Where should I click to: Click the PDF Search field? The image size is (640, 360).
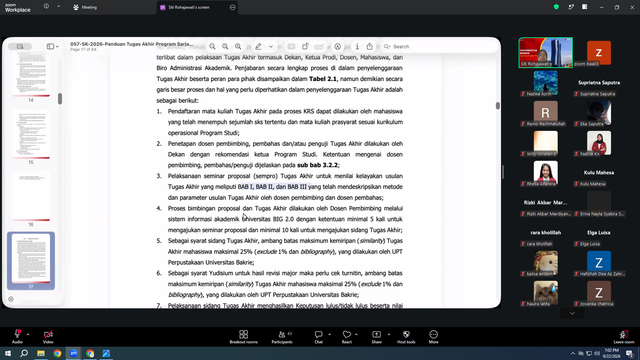pos(439,47)
